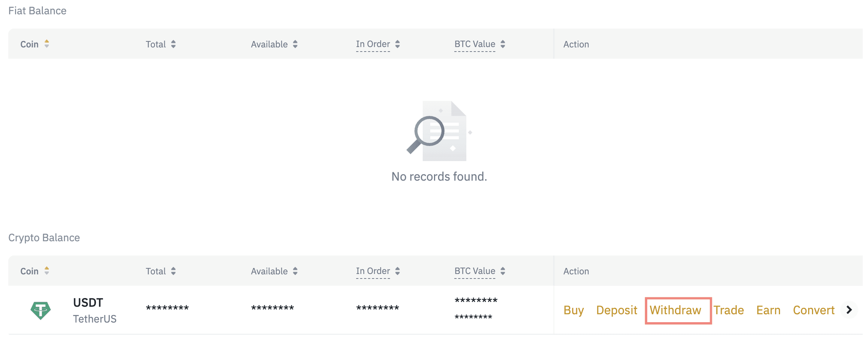Sort Crypto Balance by BTC Value arrows
The width and height of the screenshot is (868, 347).
pyautogui.click(x=503, y=271)
